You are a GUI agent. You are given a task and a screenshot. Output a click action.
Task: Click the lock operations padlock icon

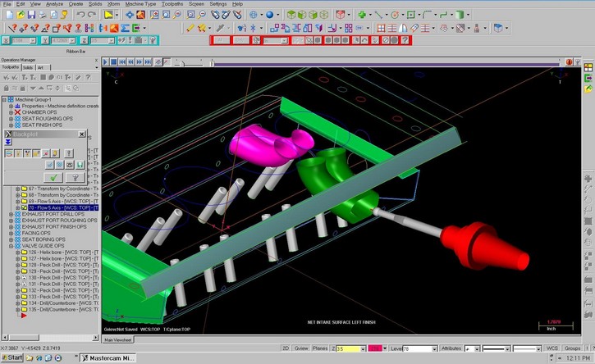(x=6, y=89)
